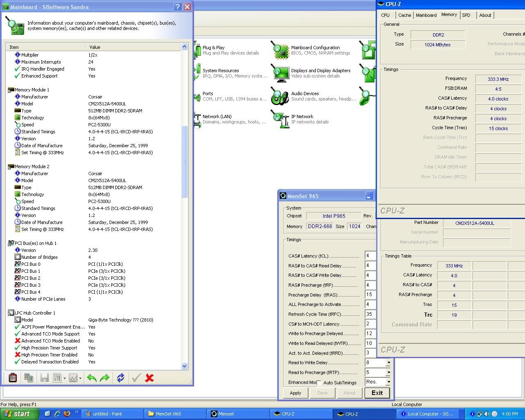Select the Memory tab in CPU-Z

449,14
